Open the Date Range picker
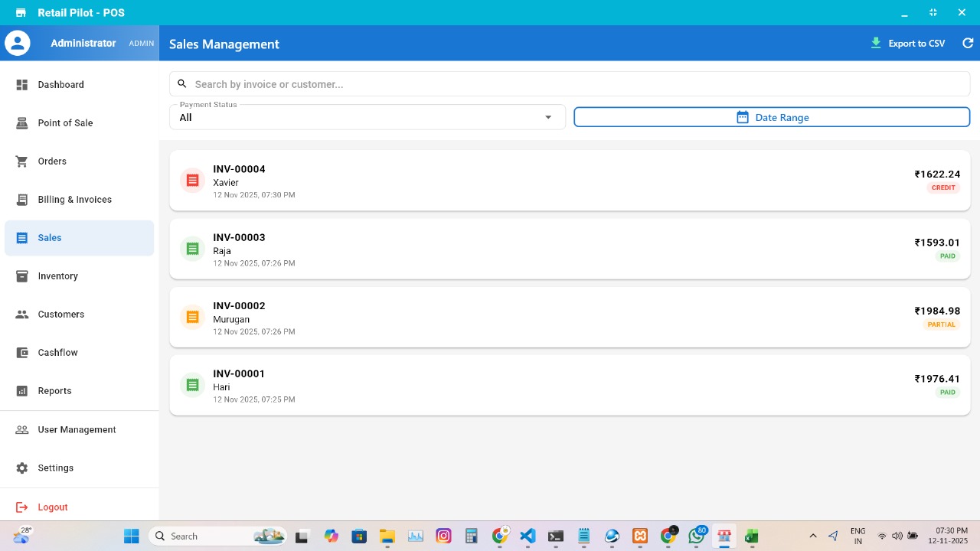This screenshot has width=980, height=551. [x=772, y=117]
